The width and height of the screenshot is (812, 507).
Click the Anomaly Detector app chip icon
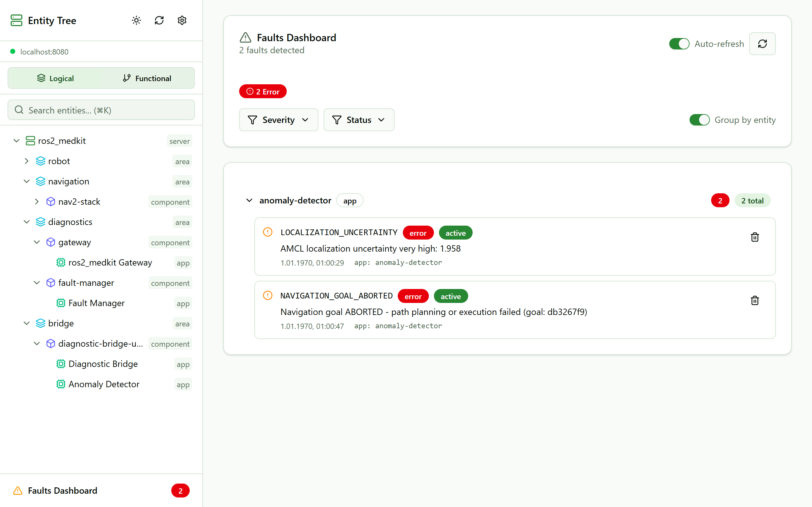pos(61,384)
